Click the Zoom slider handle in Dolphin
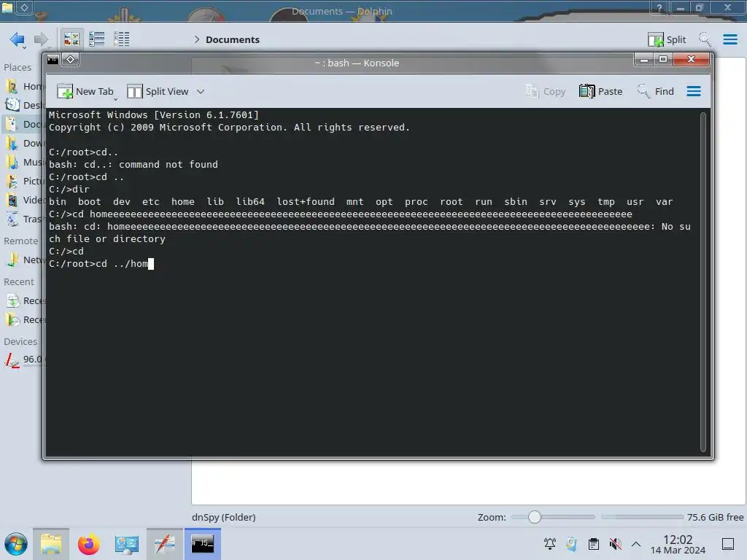Viewport: 747px width, 560px height. tap(535, 517)
